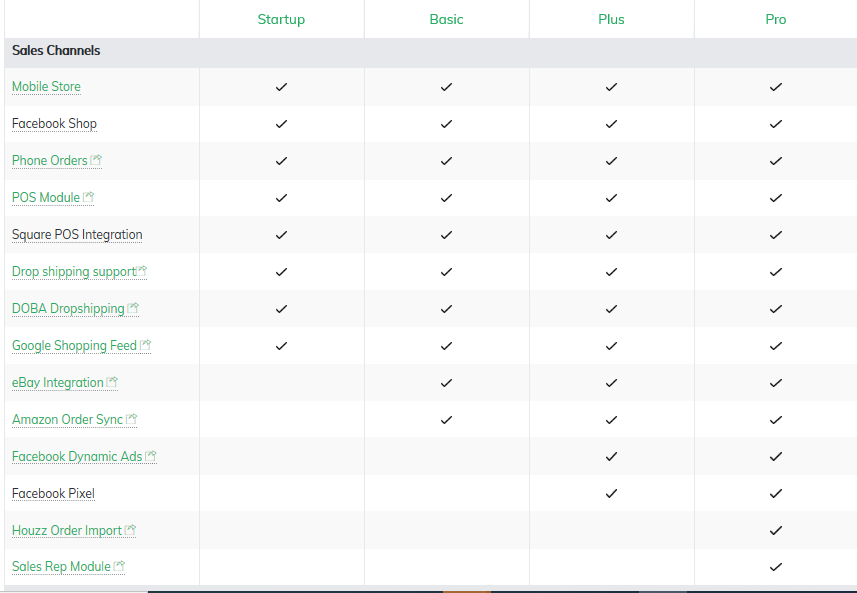The width and height of the screenshot is (857, 593).
Task: Click the external-link icon next to POS Module
Action: [88, 197]
